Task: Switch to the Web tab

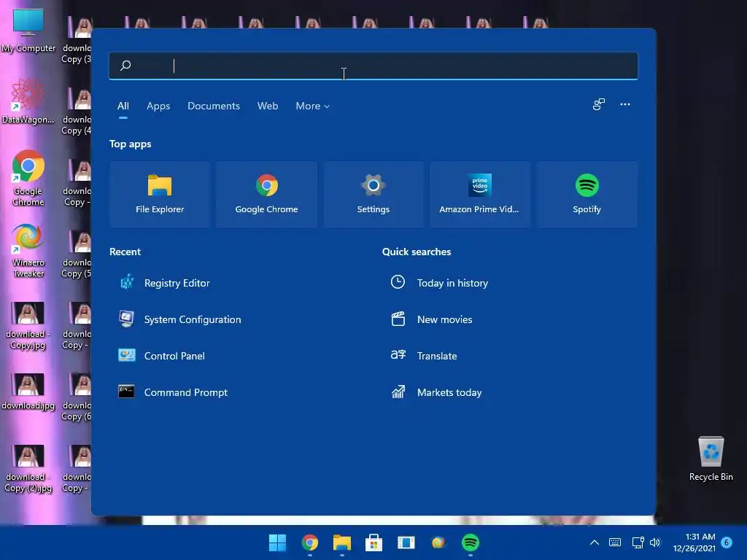Action: (268, 106)
